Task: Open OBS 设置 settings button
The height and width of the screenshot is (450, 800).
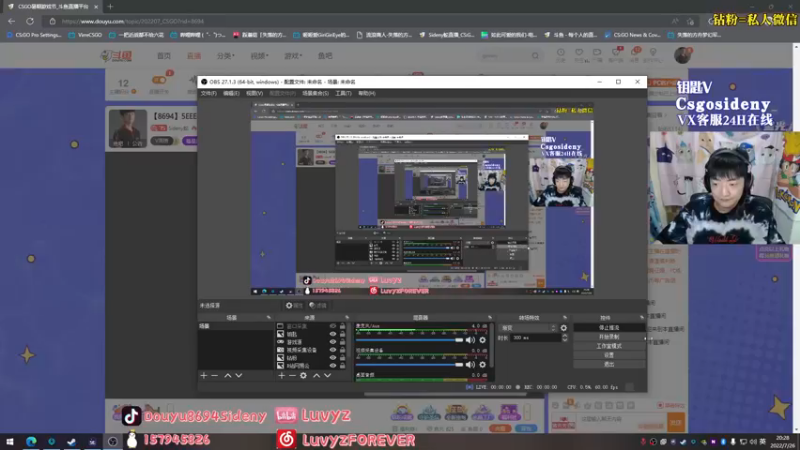Action: coord(609,355)
